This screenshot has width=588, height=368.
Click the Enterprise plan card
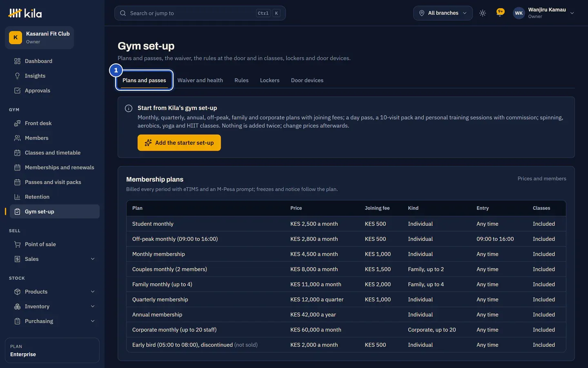52,350
